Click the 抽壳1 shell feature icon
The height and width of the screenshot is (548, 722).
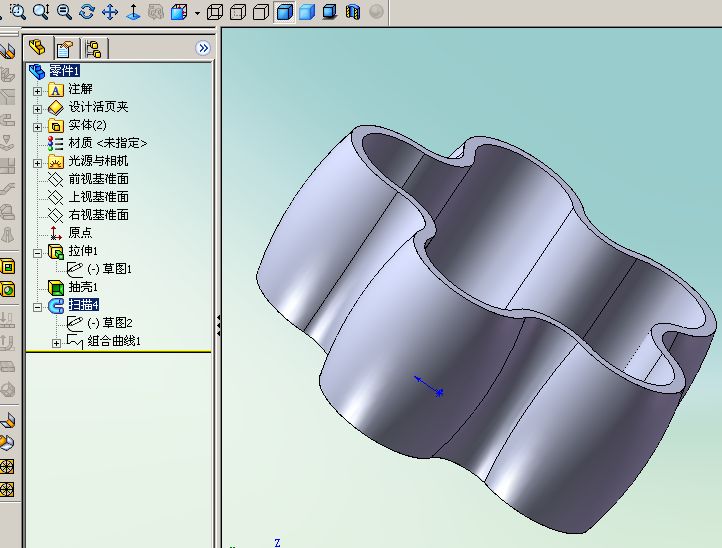point(56,288)
